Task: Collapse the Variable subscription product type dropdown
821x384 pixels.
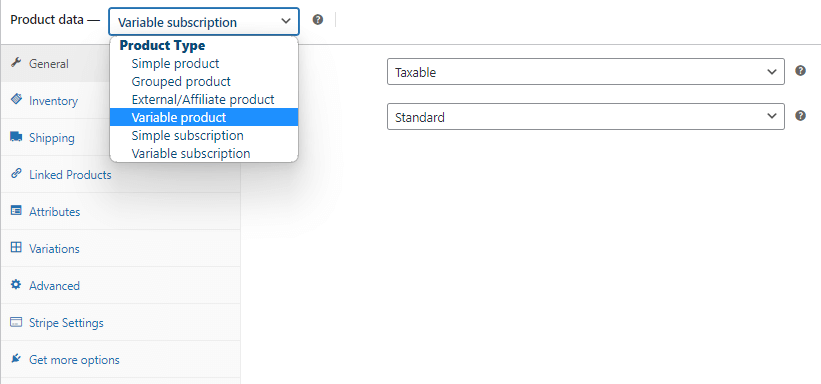Action: 204,21
